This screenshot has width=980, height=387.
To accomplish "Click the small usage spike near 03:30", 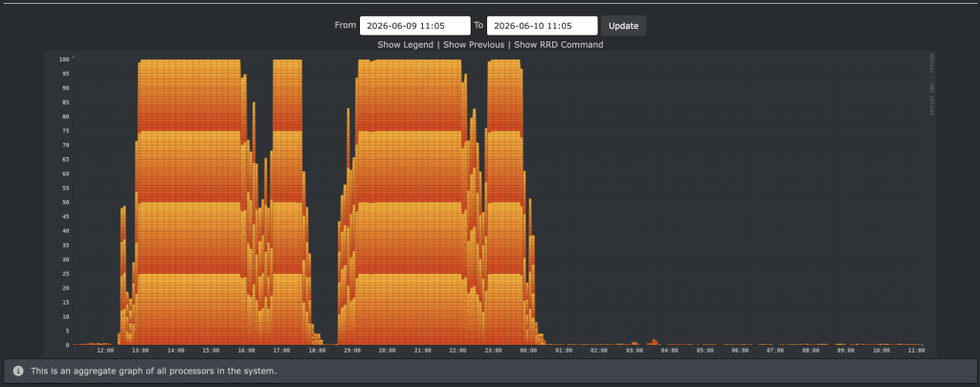I will [x=655, y=342].
